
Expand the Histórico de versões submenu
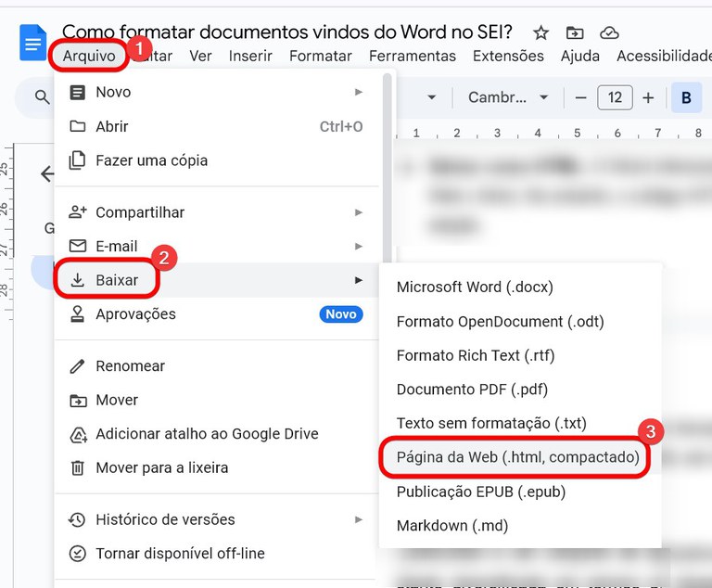tap(358, 519)
